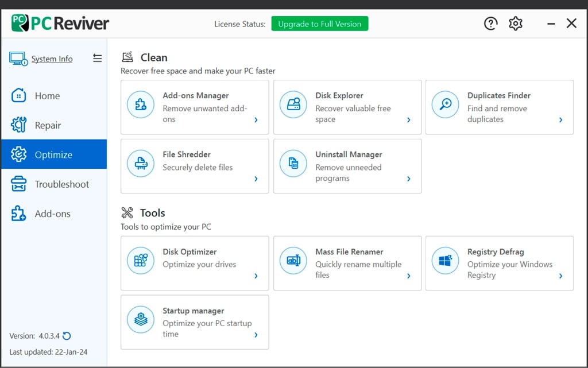Click the Disk Optimizer blocks icon
588x368 pixels.
[141, 261]
